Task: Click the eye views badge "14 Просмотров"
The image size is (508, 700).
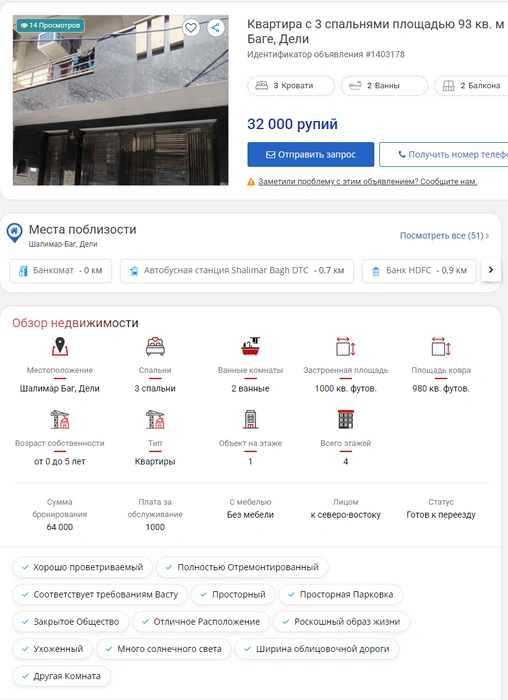Action: point(51,25)
